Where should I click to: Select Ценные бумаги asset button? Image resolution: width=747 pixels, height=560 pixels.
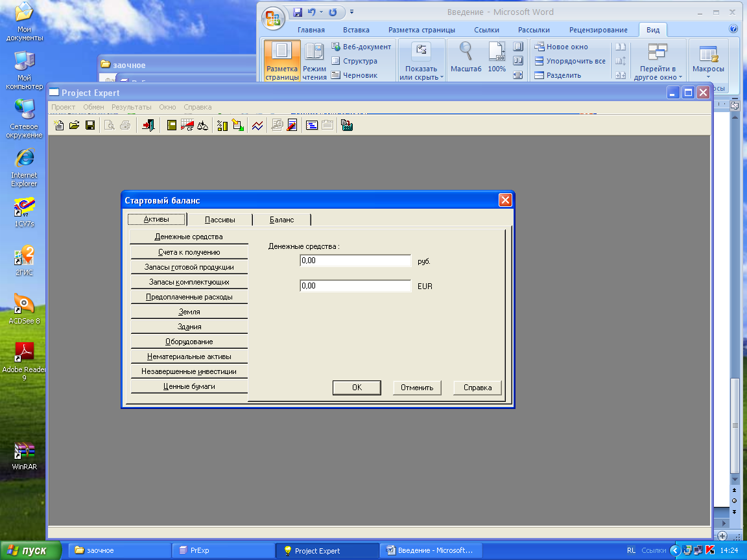pyautogui.click(x=189, y=386)
